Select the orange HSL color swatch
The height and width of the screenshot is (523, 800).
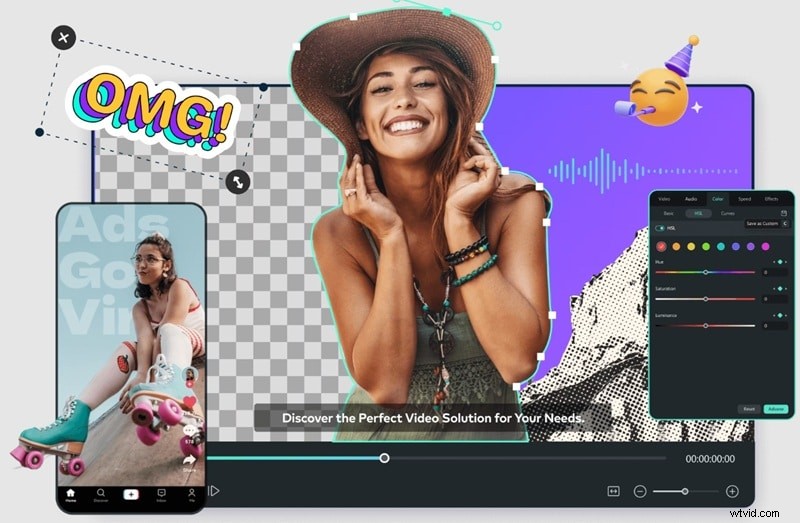click(676, 246)
